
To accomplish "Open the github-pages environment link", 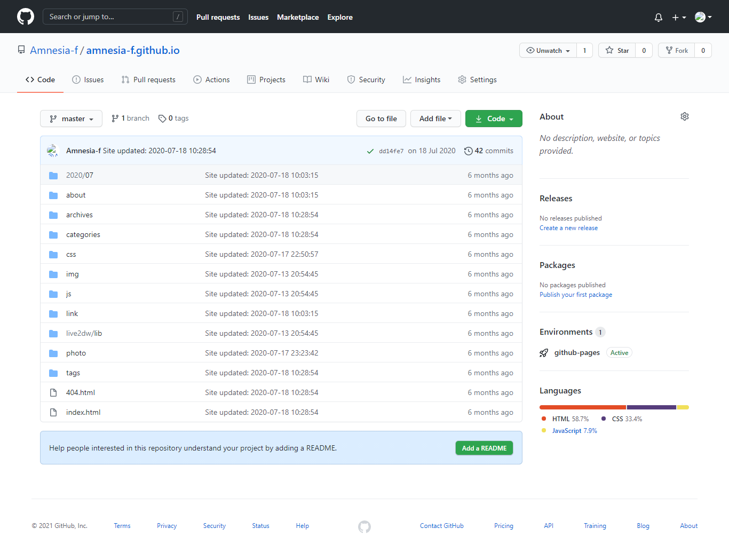I will coord(577,353).
